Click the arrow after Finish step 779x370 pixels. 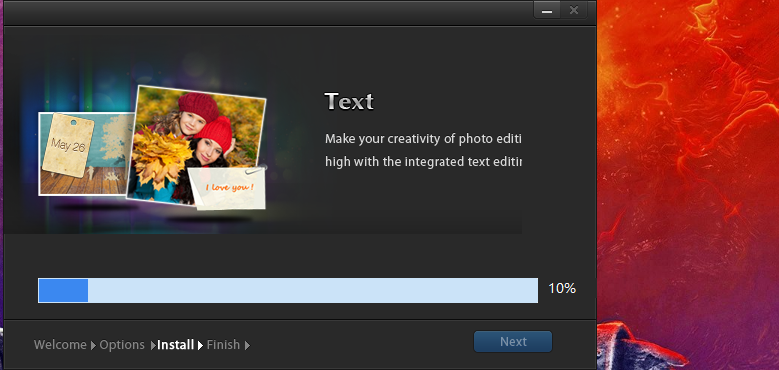(x=247, y=345)
